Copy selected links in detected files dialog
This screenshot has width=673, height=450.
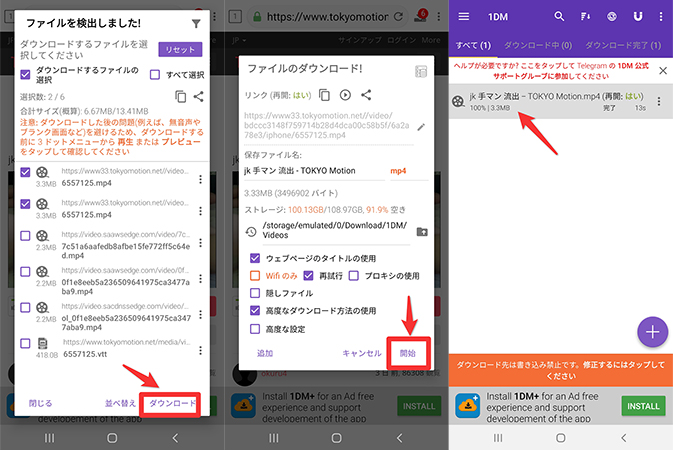181,97
